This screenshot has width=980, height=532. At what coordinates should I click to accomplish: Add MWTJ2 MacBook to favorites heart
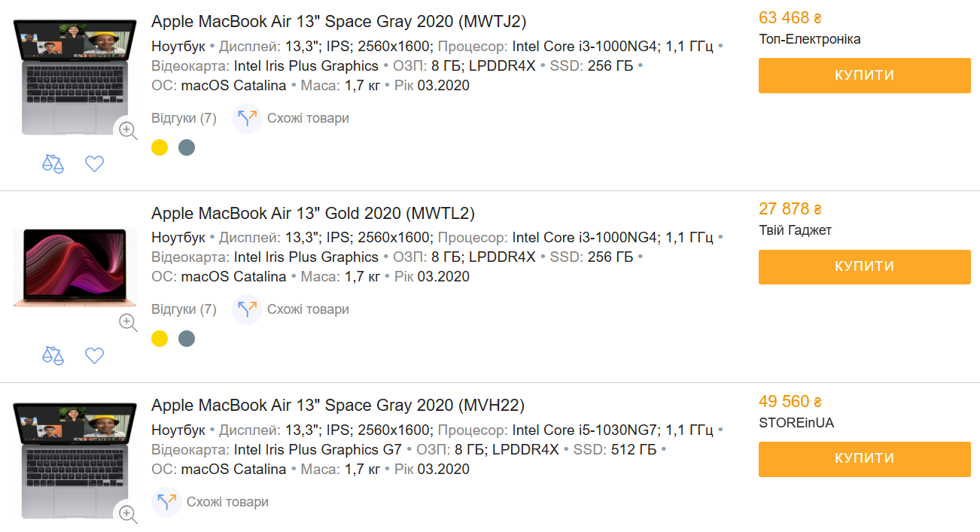tap(94, 163)
